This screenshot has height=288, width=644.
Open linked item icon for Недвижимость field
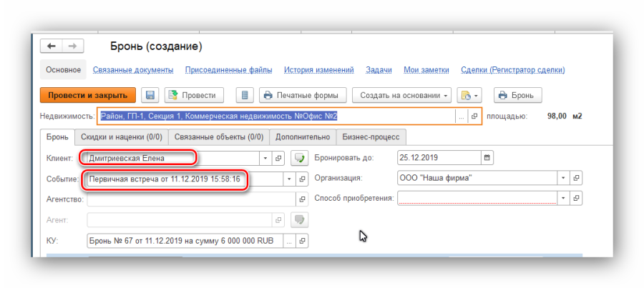[x=474, y=116]
